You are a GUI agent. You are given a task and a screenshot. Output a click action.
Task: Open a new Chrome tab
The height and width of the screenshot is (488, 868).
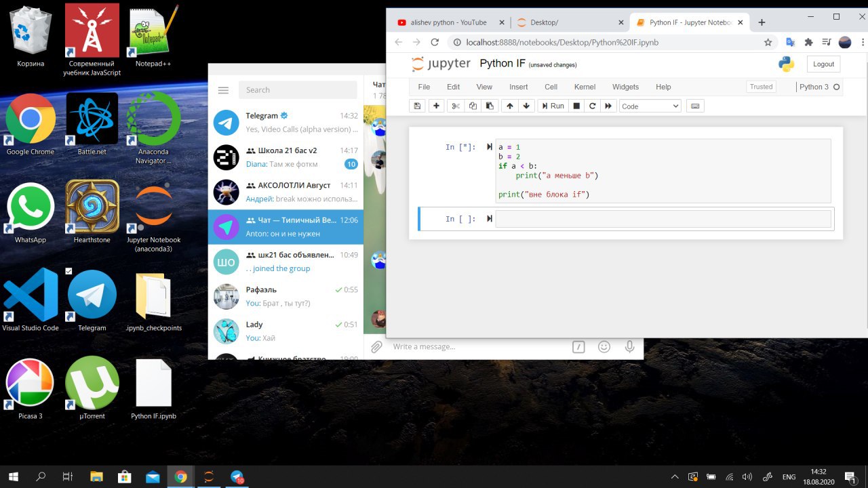(762, 22)
